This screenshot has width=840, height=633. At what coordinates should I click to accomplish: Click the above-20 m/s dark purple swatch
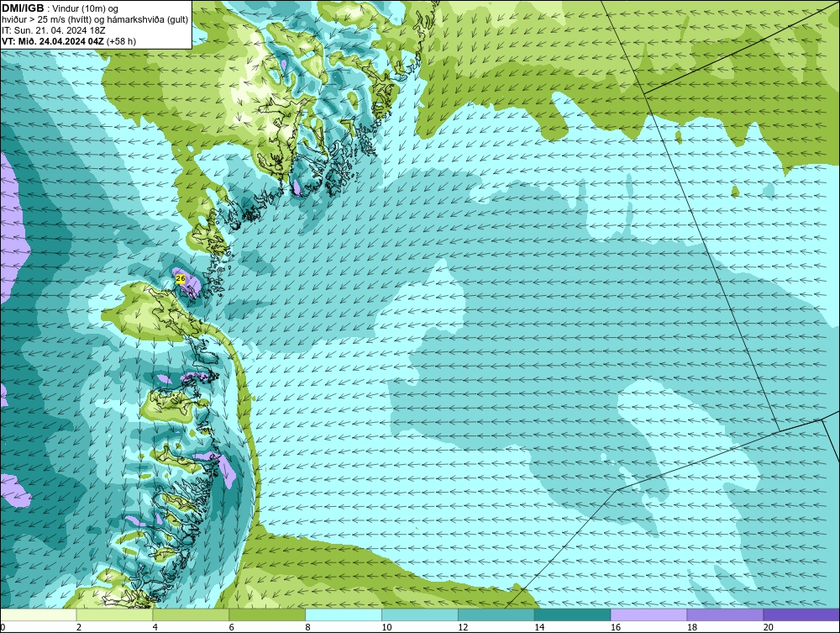[x=801, y=615]
